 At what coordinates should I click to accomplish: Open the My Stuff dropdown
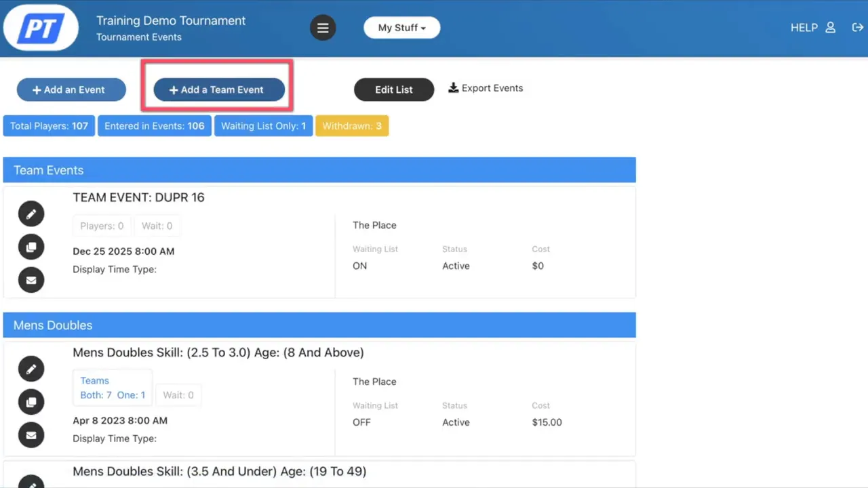[x=401, y=27]
